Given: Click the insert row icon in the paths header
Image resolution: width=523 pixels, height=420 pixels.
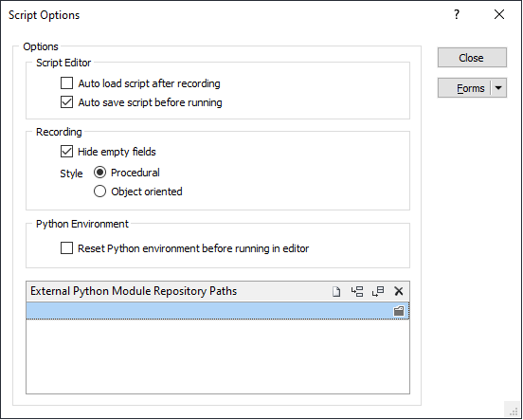Looking at the screenshot, I should (357, 291).
